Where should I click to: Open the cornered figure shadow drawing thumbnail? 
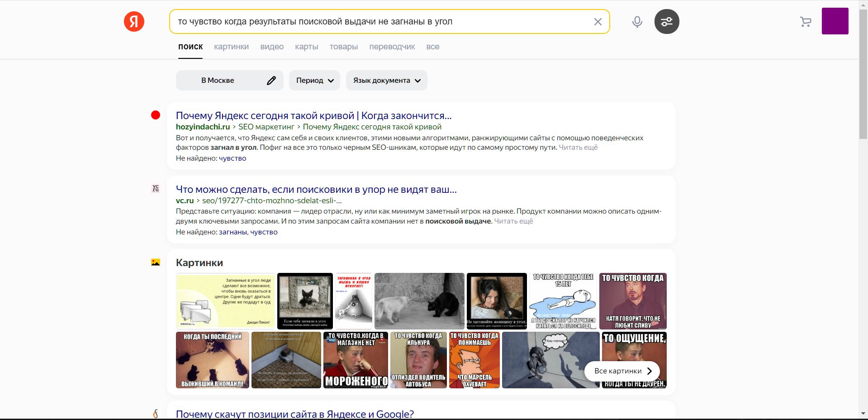[x=550, y=360]
